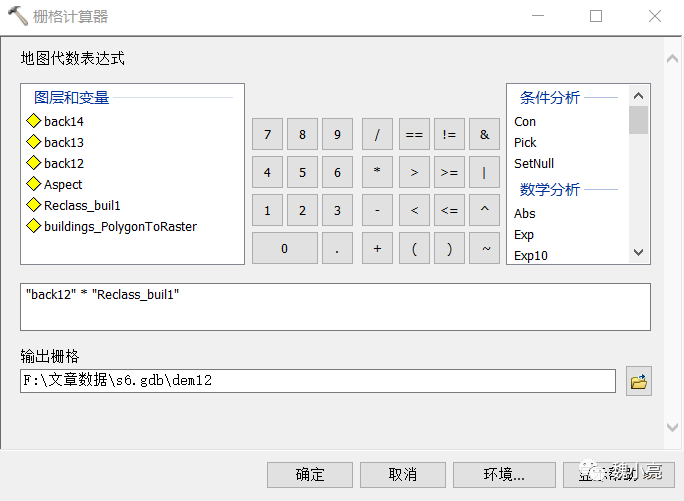Insert the less-than < operator
Image resolution: width=684 pixels, height=501 pixels.
point(414,210)
